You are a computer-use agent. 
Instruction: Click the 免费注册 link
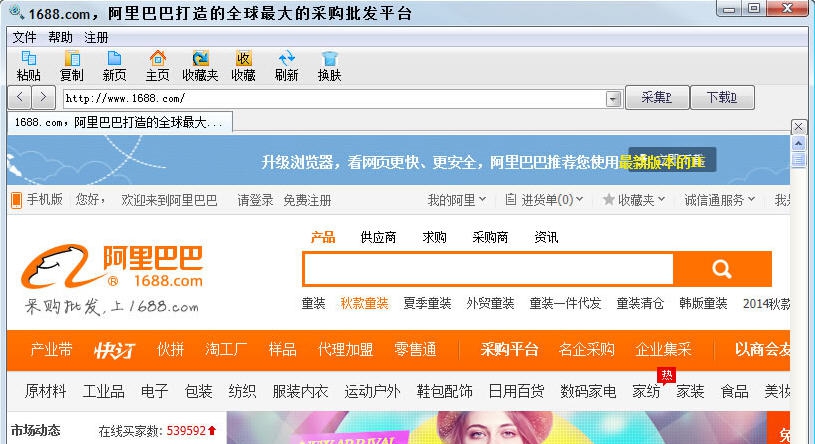307,200
